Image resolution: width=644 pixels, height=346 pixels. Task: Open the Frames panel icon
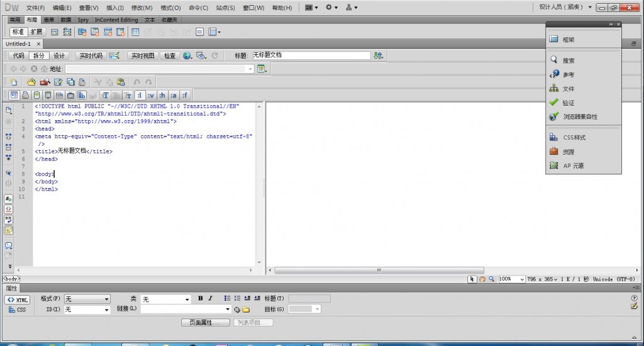pos(553,39)
